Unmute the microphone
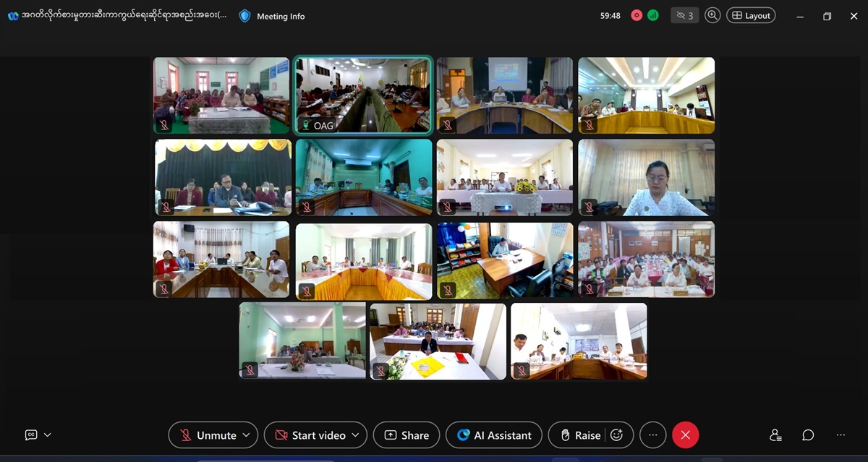This screenshot has width=868, height=462. pyautogui.click(x=208, y=435)
